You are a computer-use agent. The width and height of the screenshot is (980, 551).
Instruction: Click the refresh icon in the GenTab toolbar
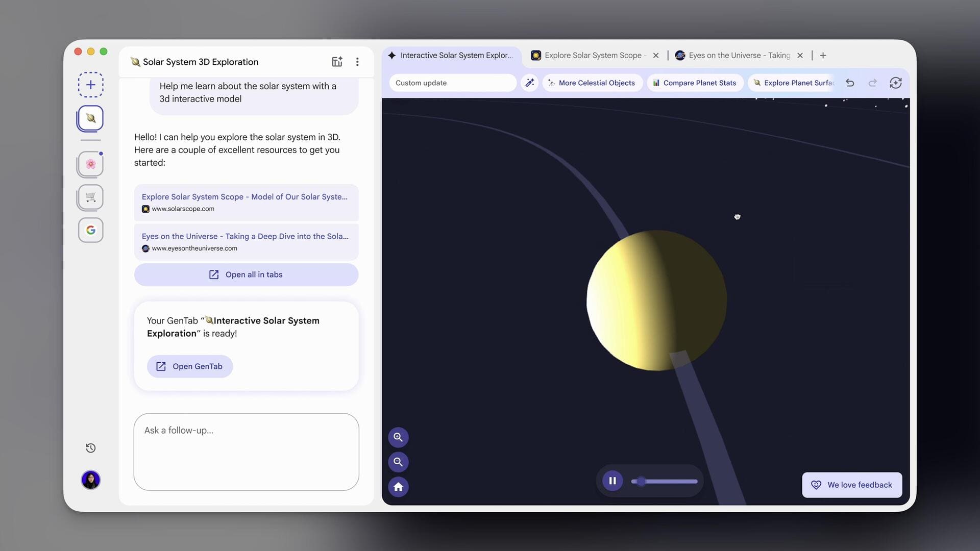pyautogui.click(x=896, y=83)
